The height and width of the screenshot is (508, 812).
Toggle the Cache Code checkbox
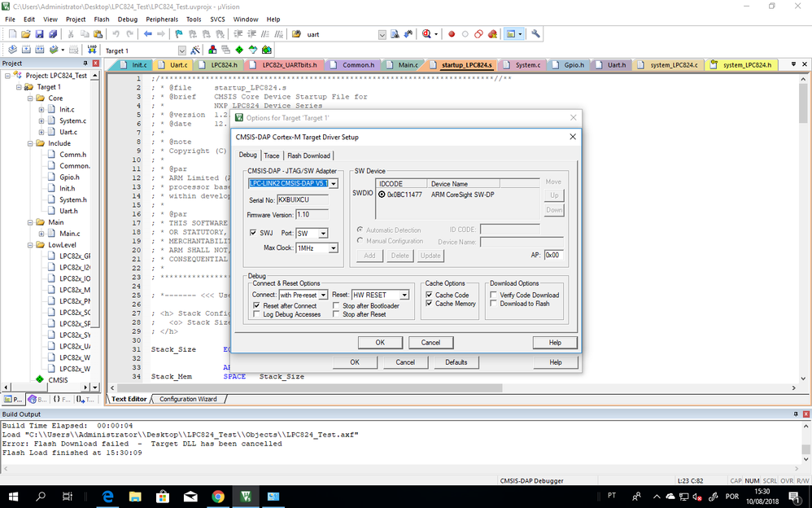[x=429, y=295]
